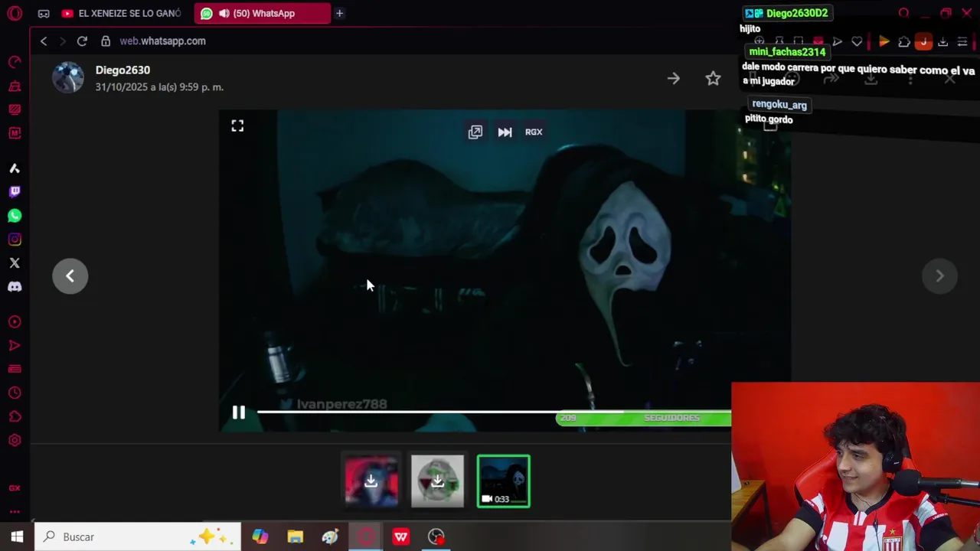Click the GX icon in sidebar
Image resolution: width=980 pixels, height=551 pixels.
pos(15,487)
